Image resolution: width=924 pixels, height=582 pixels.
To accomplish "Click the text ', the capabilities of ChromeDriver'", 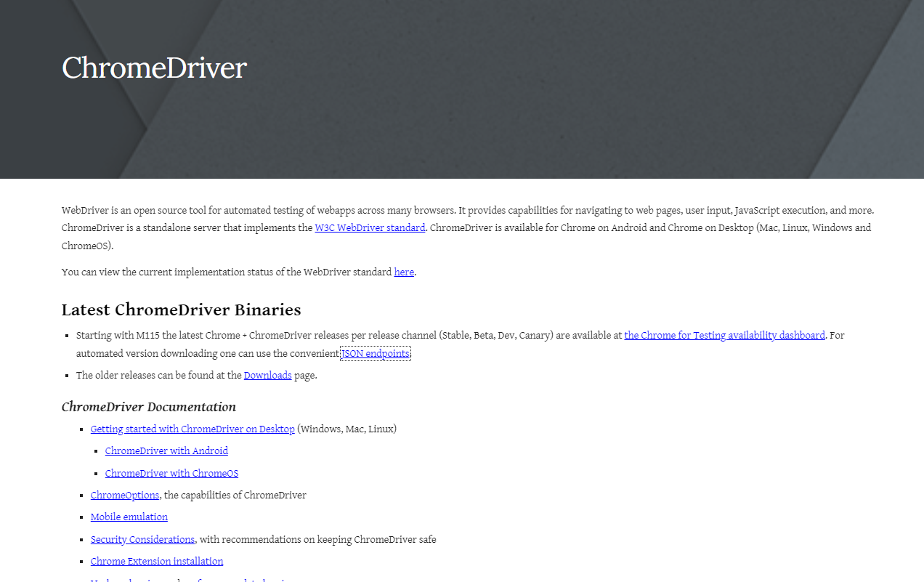I will (233, 496).
